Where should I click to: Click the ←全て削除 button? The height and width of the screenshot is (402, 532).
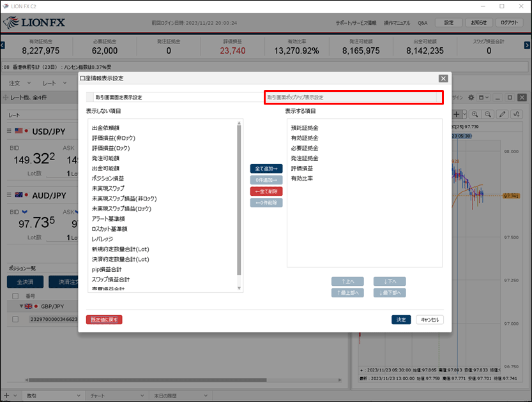(x=266, y=191)
